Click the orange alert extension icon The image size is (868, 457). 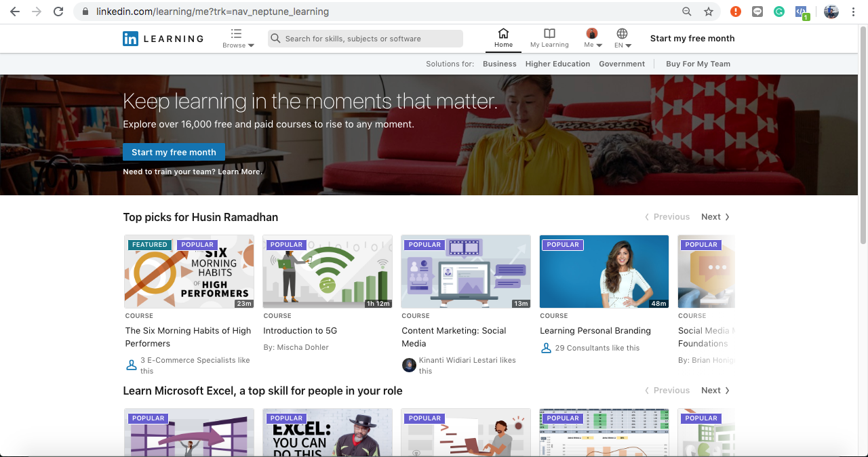click(736, 12)
